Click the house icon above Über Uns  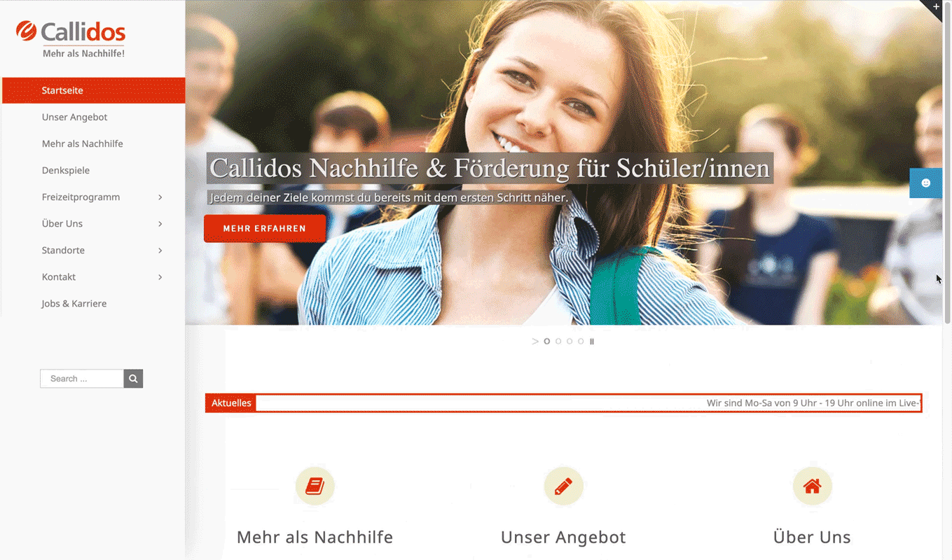coord(812,486)
